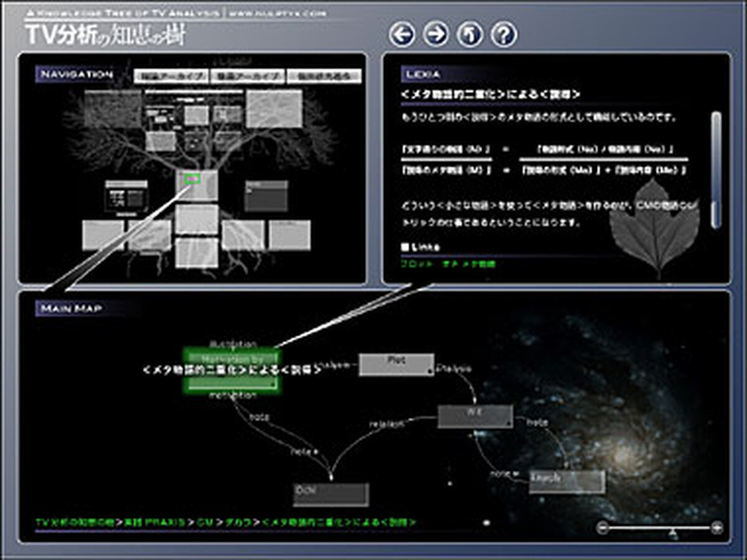Select the highlighted green Narration node

pyautogui.click(x=232, y=370)
